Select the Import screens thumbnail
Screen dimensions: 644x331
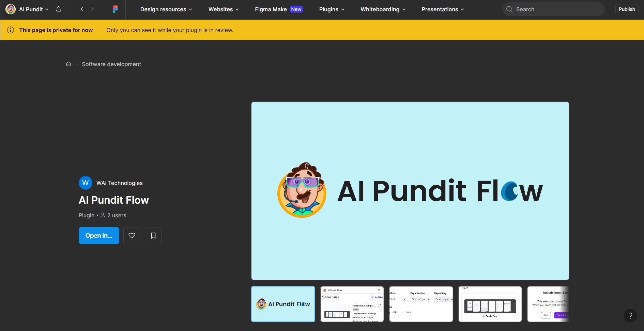[x=490, y=304]
